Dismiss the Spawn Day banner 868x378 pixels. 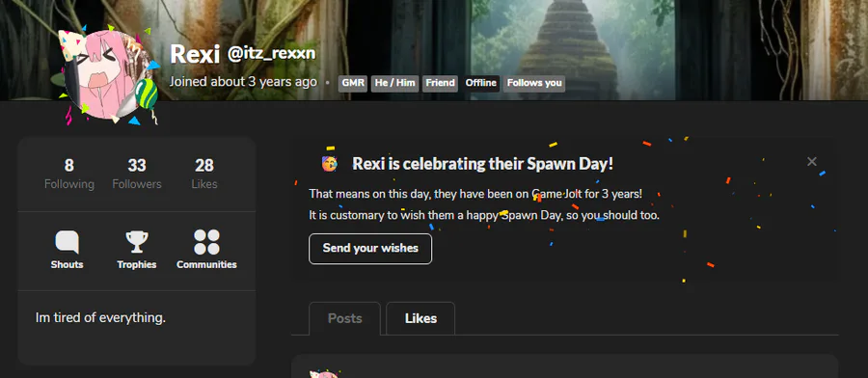pyautogui.click(x=811, y=162)
